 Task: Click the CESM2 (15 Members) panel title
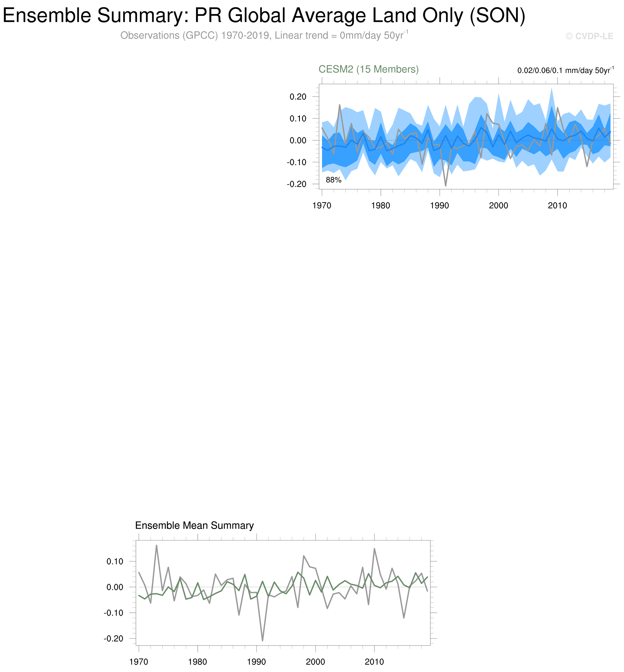[368, 69]
